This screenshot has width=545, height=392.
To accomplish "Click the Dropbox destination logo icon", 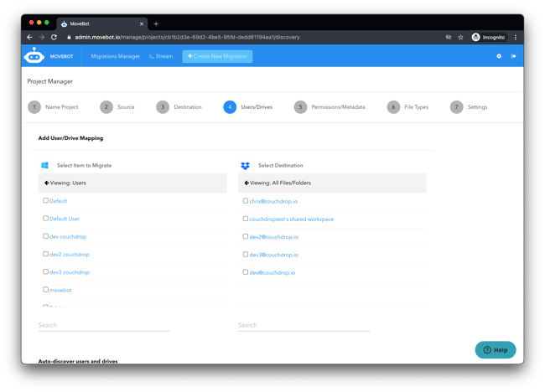I will [x=245, y=166].
